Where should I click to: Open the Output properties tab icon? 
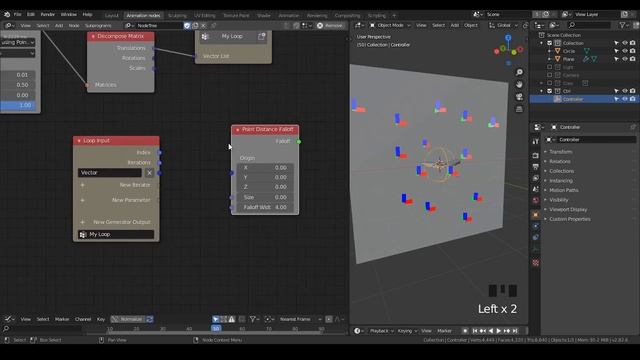point(536,167)
